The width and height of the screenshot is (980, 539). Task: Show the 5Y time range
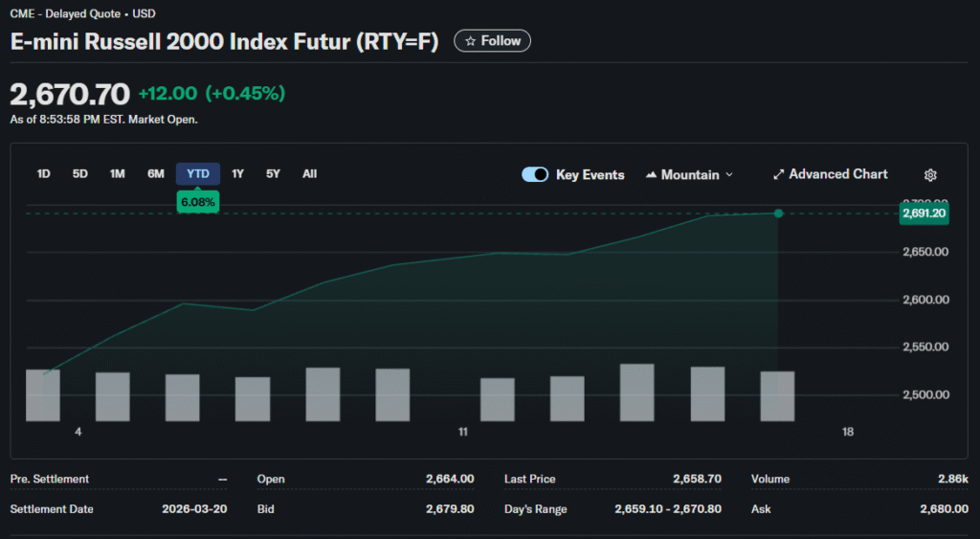(274, 174)
